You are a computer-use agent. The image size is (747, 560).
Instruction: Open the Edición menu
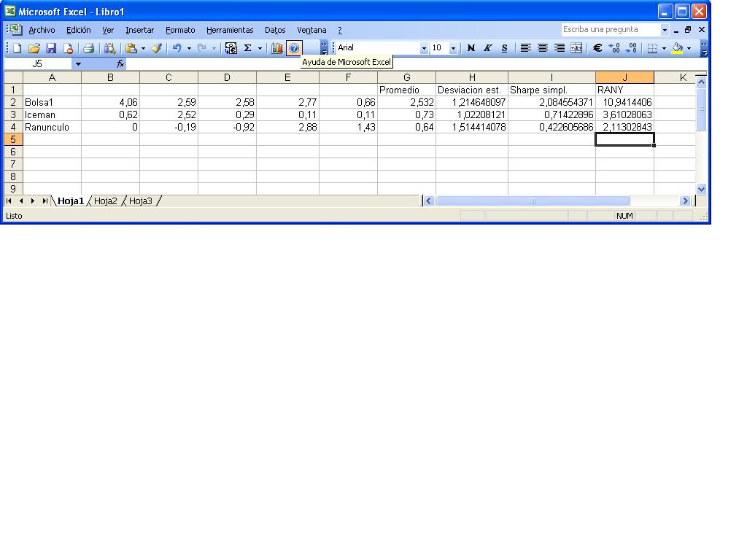tap(79, 30)
